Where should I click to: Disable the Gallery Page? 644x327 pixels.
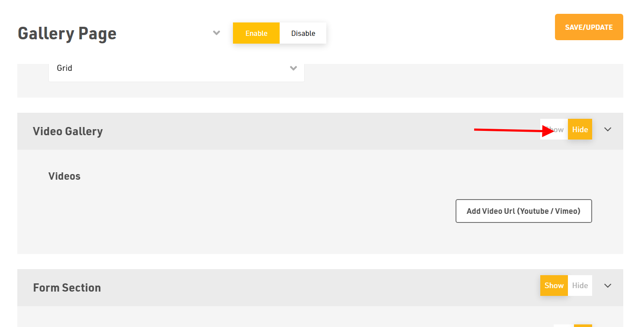tap(303, 33)
